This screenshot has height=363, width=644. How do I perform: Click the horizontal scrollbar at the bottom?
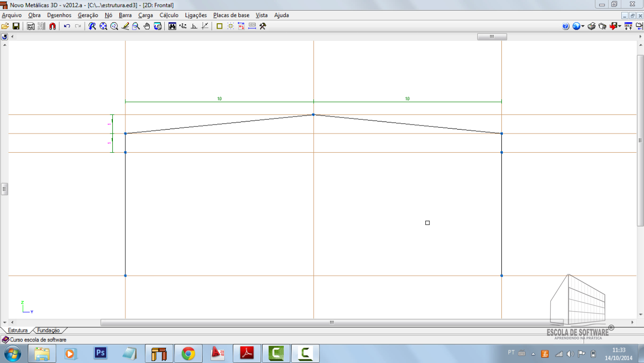point(332,322)
